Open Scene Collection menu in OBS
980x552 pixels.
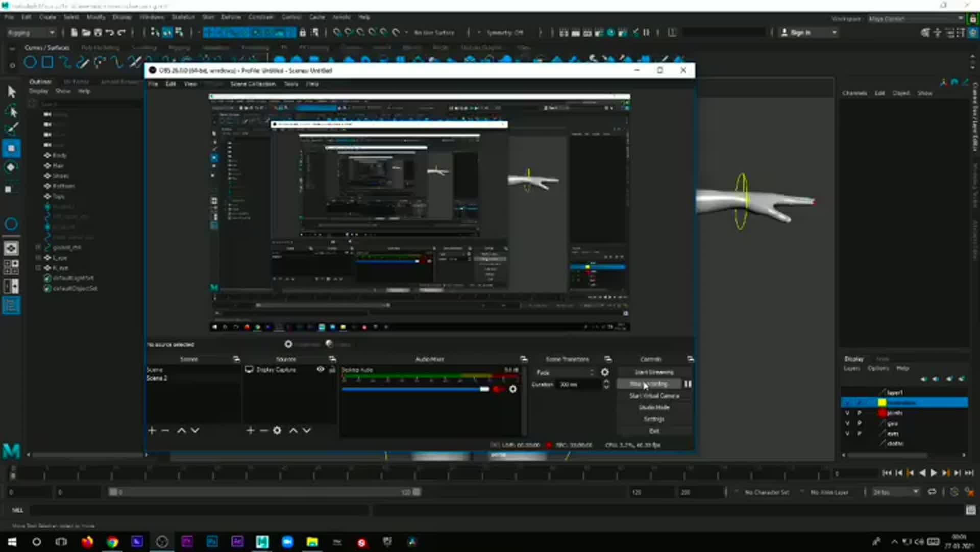click(253, 84)
